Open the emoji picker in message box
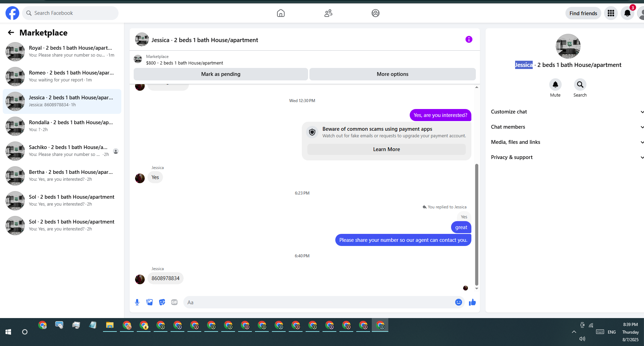 pos(459,302)
